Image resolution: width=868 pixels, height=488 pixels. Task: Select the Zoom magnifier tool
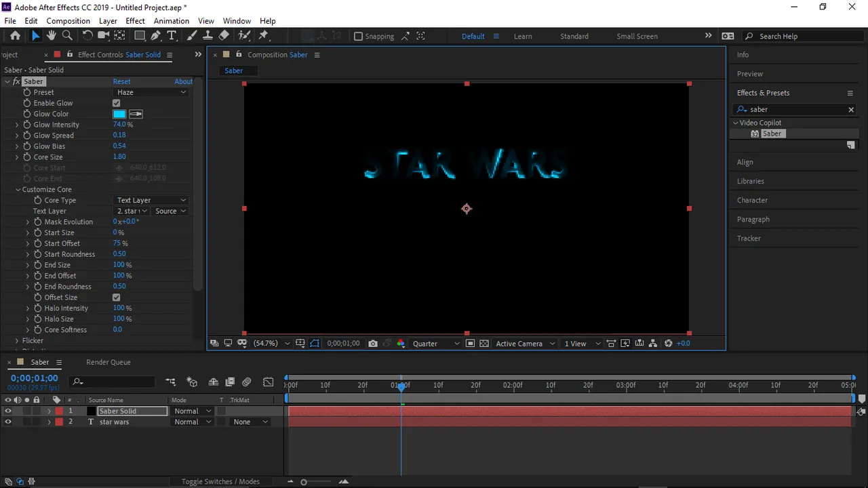tap(67, 36)
